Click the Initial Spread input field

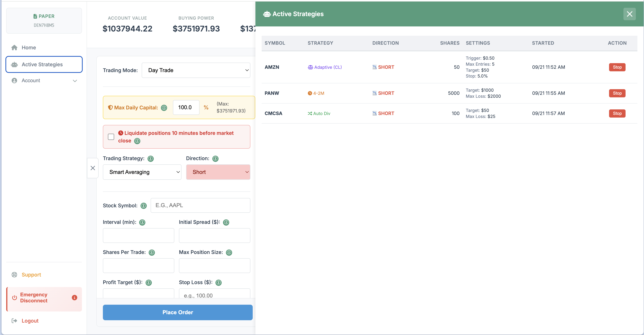click(214, 235)
